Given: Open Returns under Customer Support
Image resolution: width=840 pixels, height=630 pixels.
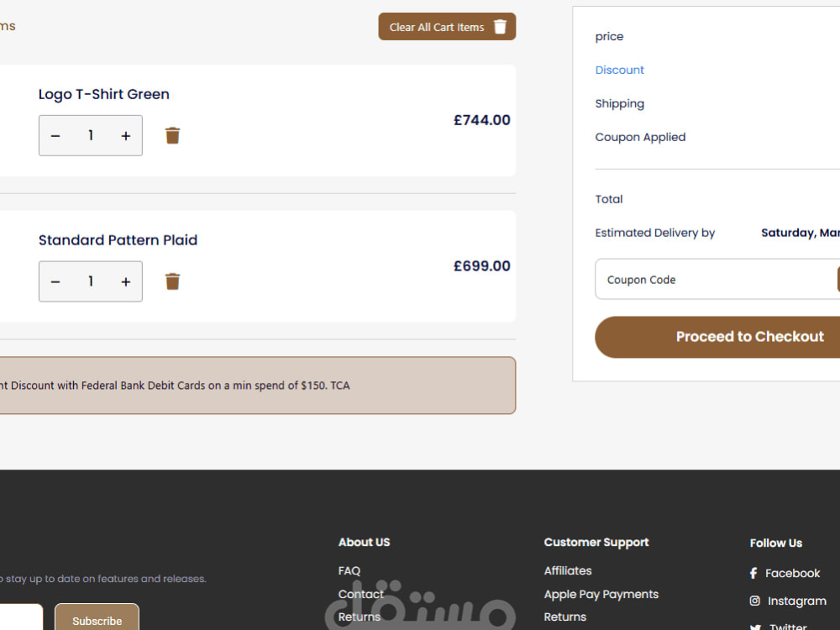Looking at the screenshot, I should [x=565, y=617].
